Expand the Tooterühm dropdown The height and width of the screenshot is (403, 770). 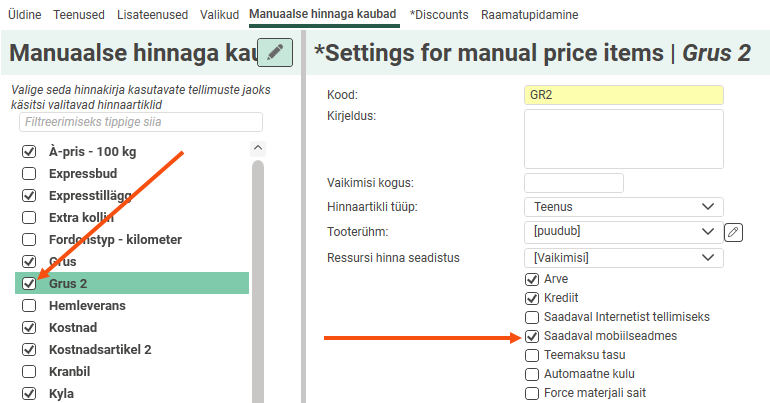(x=622, y=232)
